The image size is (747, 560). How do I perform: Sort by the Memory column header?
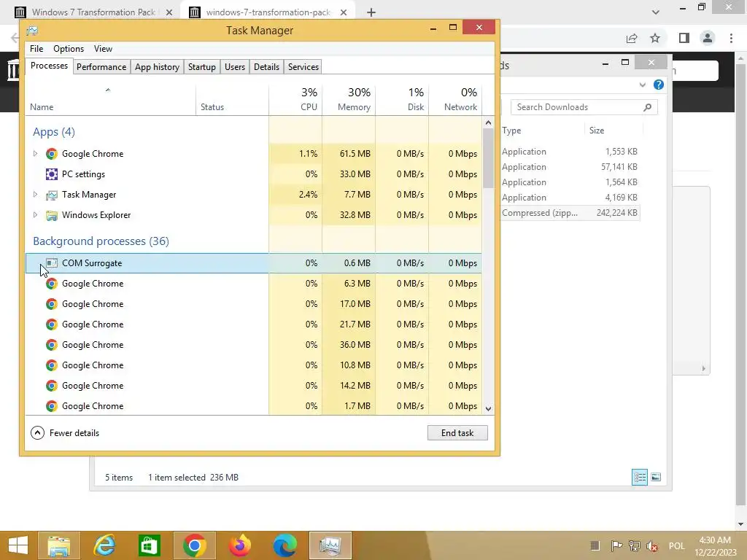[349, 99]
